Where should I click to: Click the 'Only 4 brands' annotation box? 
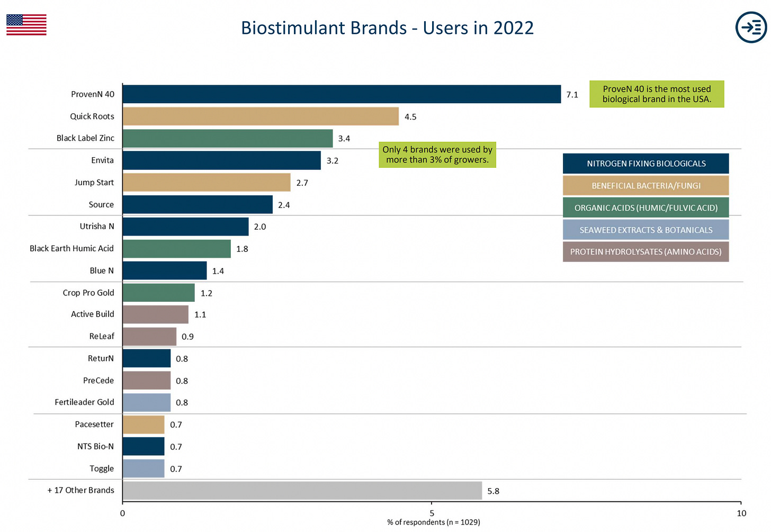(437, 155)
